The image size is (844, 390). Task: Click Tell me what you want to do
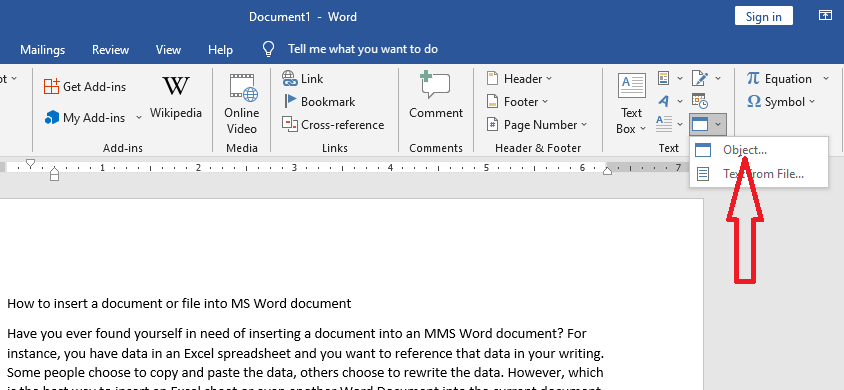(x=363, y=49)
